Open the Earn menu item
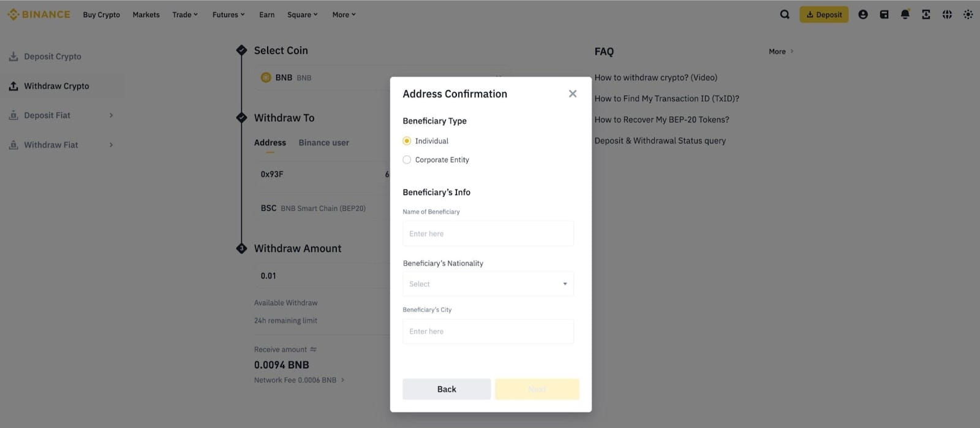Screen dimensions: 980x428 [266, 15]
